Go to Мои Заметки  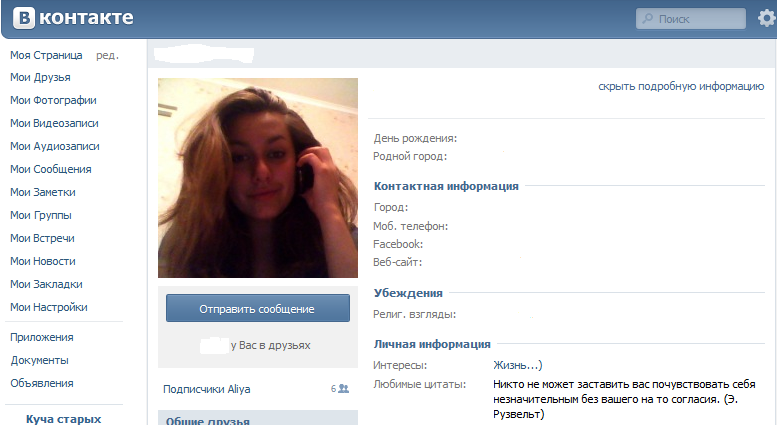click(x=43, y=192)
